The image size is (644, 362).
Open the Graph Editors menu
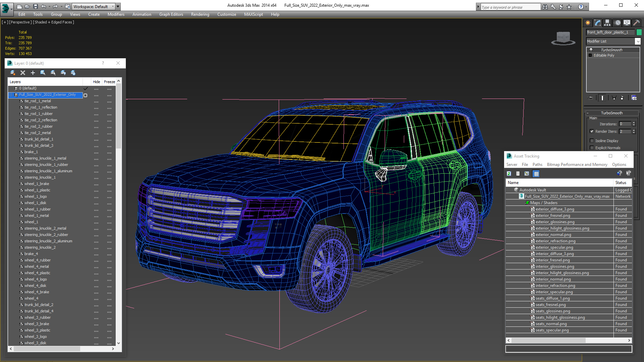coord(171,14)
